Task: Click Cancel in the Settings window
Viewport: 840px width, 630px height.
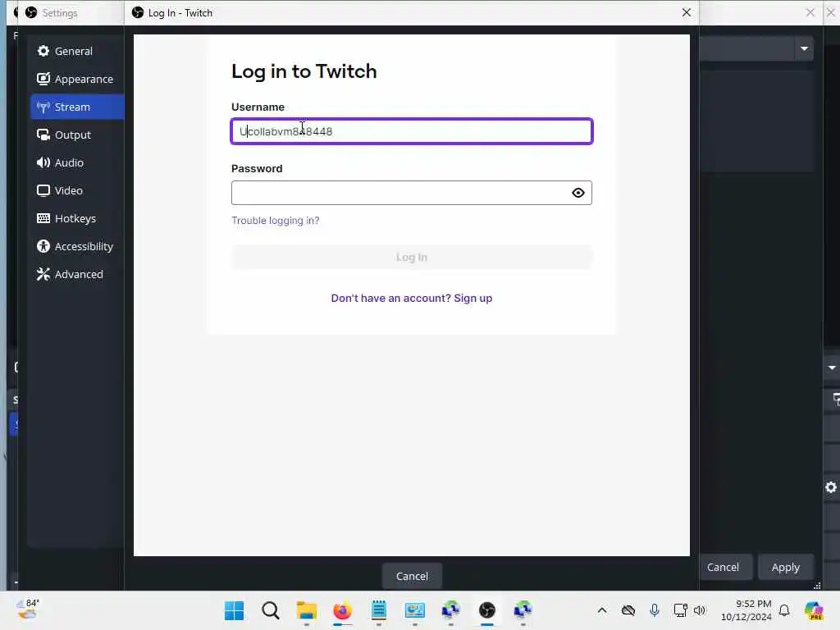Action: (723, 567)
